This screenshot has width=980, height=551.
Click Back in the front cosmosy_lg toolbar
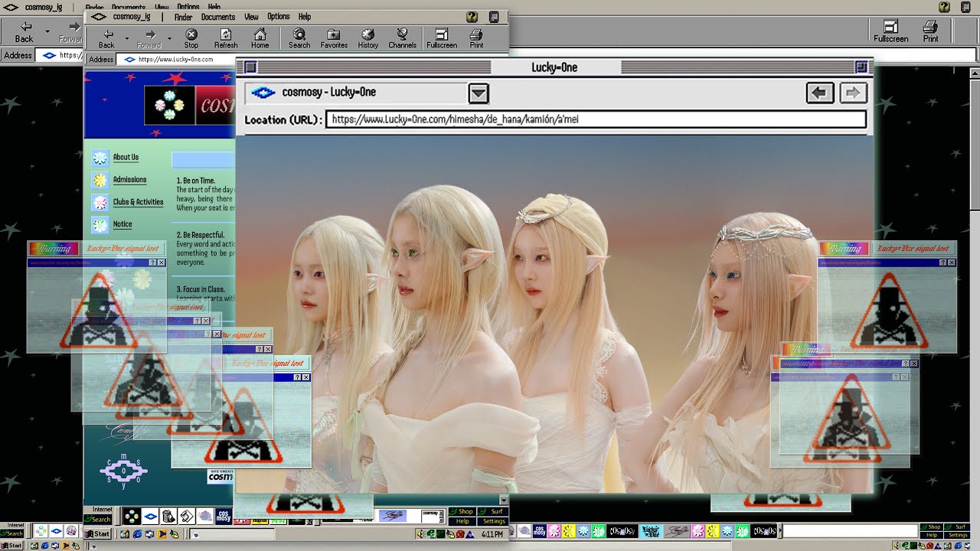106,38
